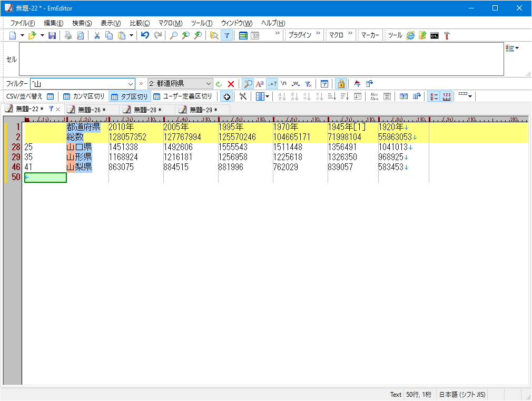This screenshot has width=532, height=401.
Task: Toggle Match Case Aa button
Action: point(260,84)
